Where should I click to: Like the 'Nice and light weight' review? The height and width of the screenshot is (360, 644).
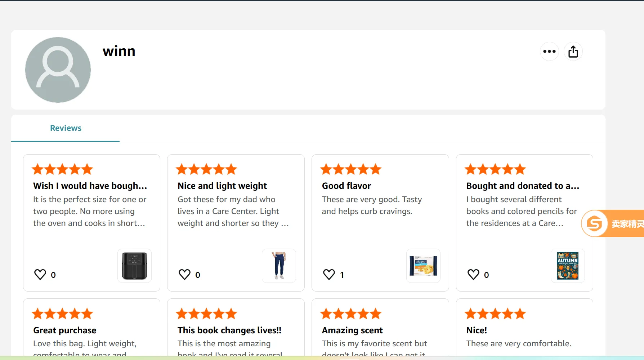point(185,275)
